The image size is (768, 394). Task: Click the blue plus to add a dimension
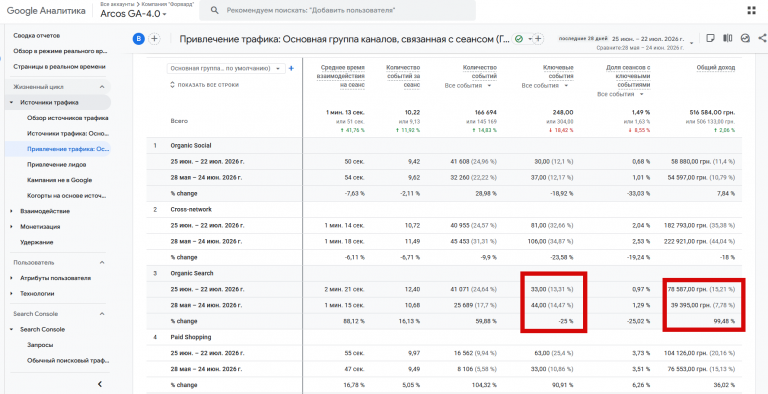pos(291,69)
